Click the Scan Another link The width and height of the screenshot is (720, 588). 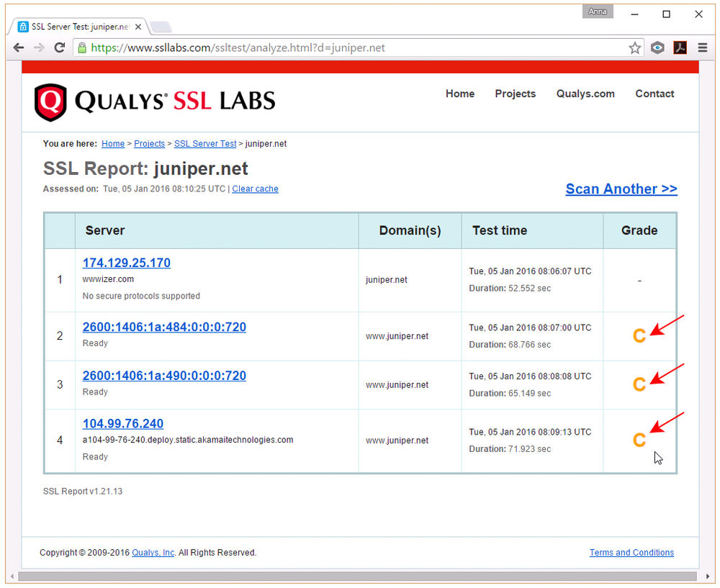621,189
